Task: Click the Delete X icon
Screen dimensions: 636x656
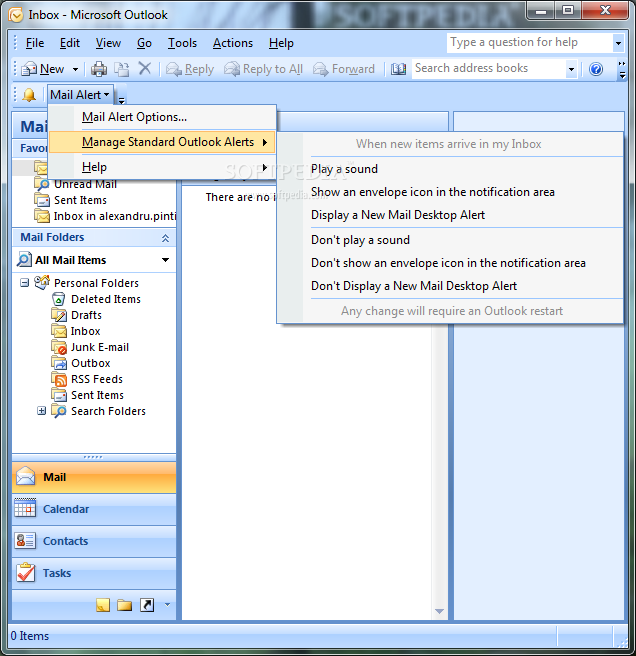Action: tap(145, 68)
